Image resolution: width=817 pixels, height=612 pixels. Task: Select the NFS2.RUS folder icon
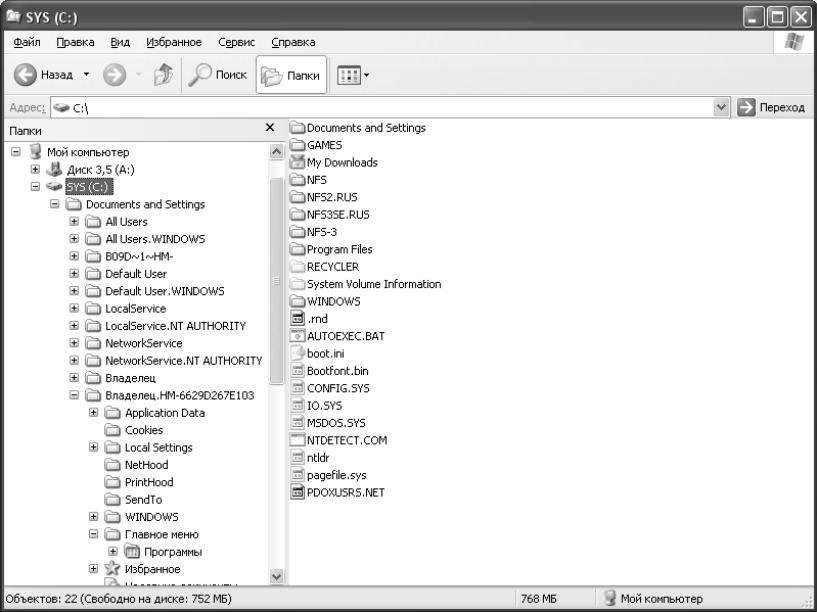[297, 197]
